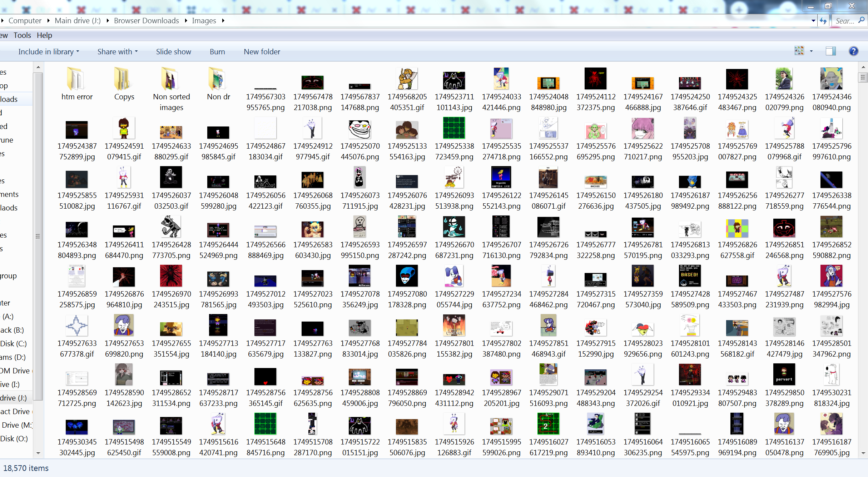The height and width of the screenshot is (477, 868).
Task: Select file 1749525338723459.png green grid thumbnail
Action: coord(454,128)
